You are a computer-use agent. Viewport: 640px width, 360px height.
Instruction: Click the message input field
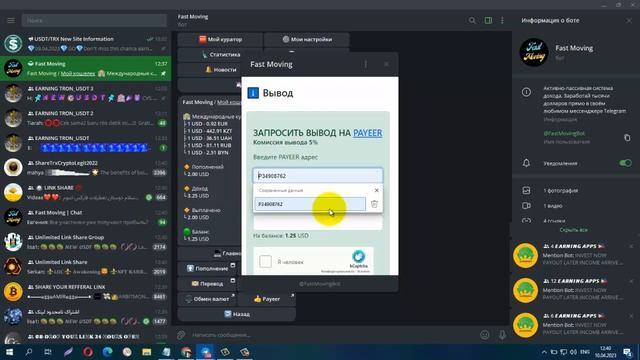coord(333,335)
